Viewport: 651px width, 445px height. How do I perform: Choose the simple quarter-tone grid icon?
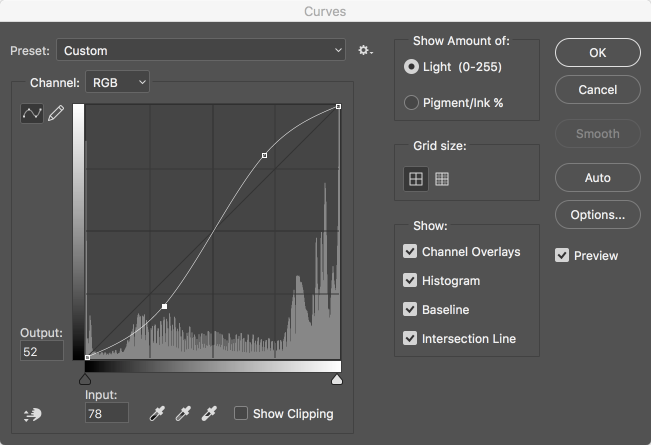pos(416,179)
